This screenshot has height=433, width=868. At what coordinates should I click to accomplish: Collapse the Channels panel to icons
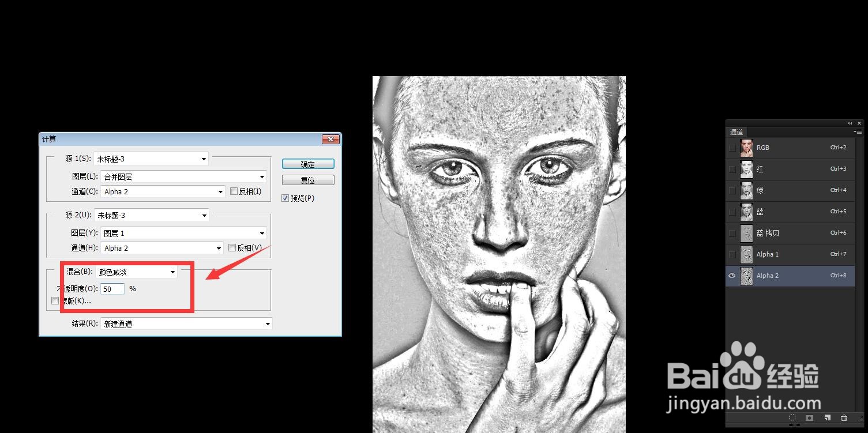coord(850,123)
